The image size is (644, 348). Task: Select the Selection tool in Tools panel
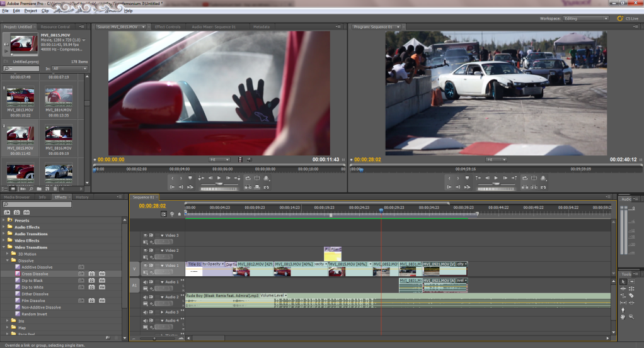coord(623,282)
